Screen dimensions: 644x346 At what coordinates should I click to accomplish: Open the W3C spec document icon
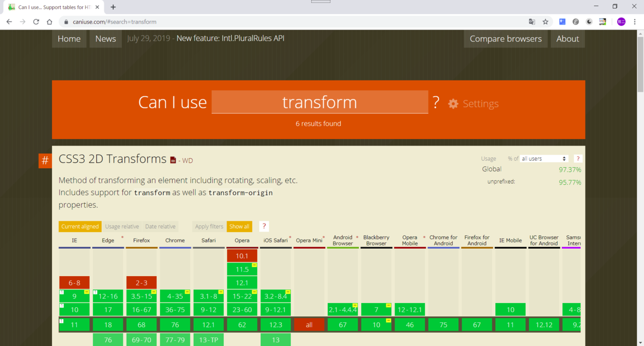pyautogui.click(x=173, y=160)
